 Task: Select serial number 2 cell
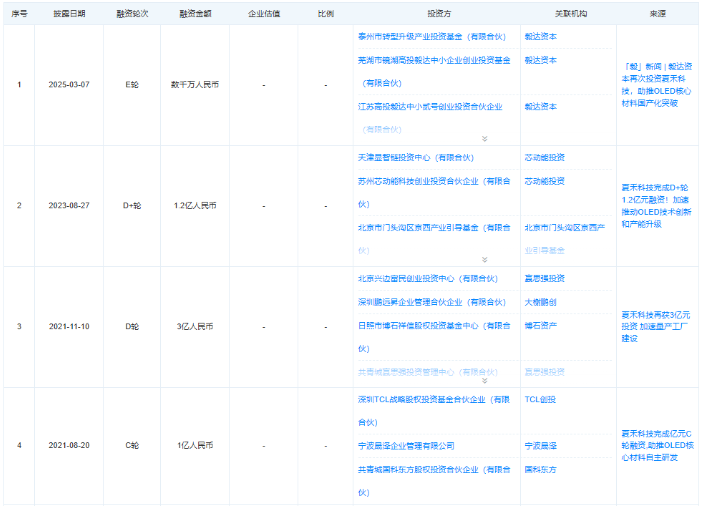coord(19,206)
